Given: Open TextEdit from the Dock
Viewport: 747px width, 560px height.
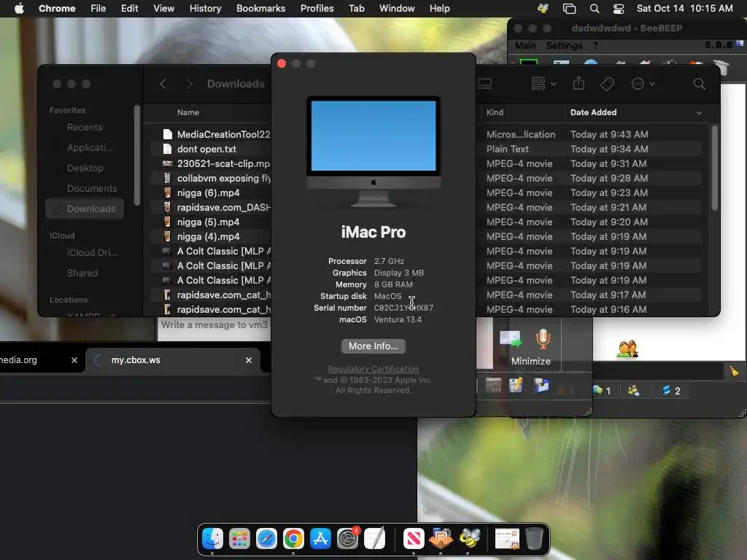Looking at the screenshot, I should click(374, 539).
